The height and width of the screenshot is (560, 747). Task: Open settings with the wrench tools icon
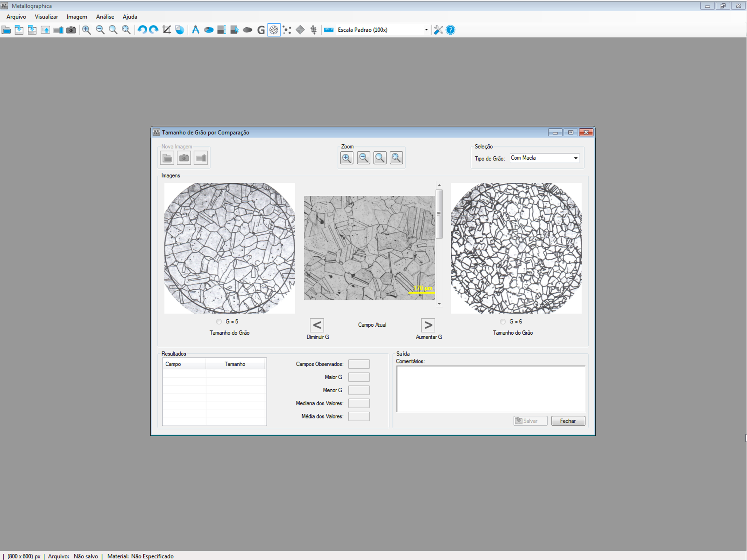(438, 30)
